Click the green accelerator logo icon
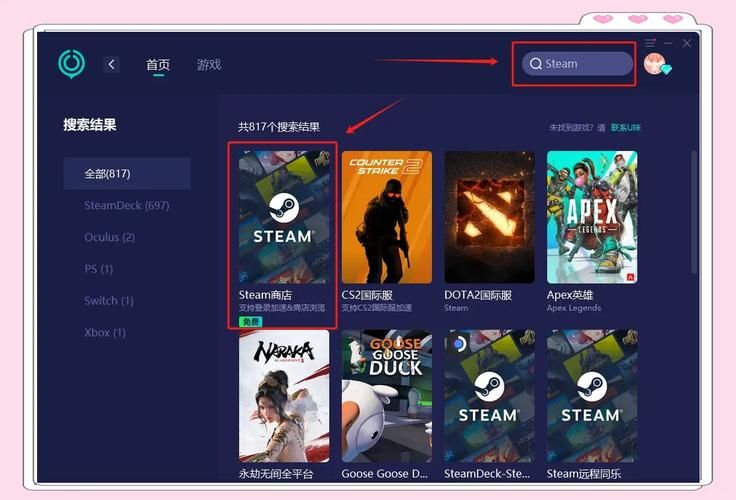Viewport: 736px width, 500px height. (x=71, y=63)
